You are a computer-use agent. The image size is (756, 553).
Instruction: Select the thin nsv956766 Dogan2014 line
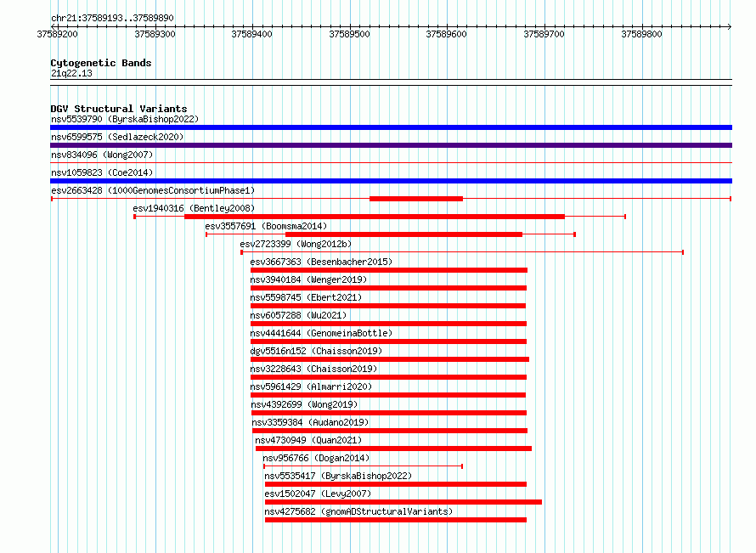point(363,466)
